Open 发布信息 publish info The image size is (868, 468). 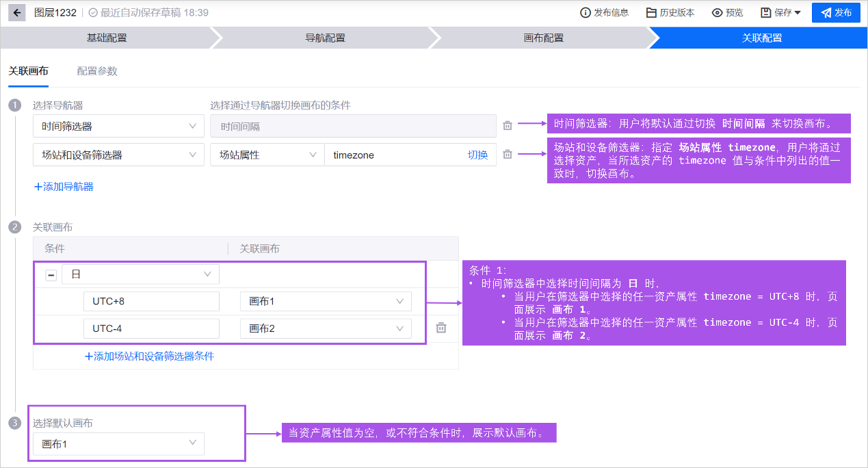pyautogui.click(x=604, y=12)
